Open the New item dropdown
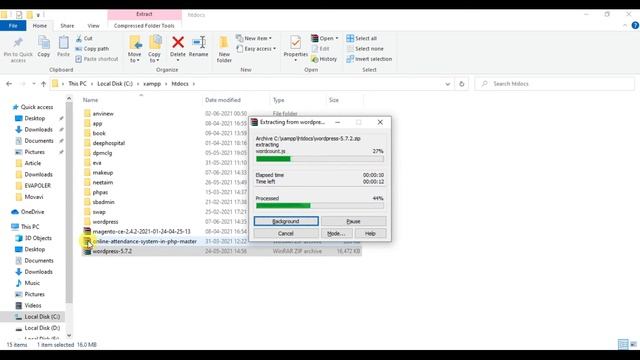640x360 pixels. click(x=253, y=38)
